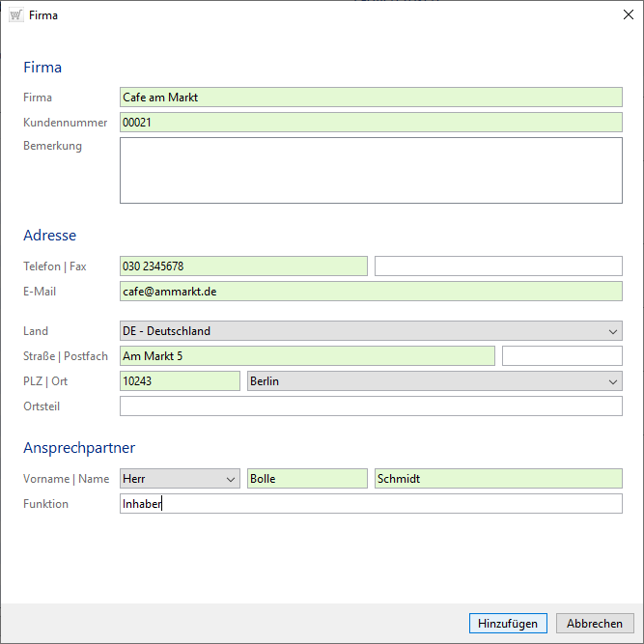Click the Funktion field showing Inhaber
This screenshot has width=644, height=644.
point(371,504)
